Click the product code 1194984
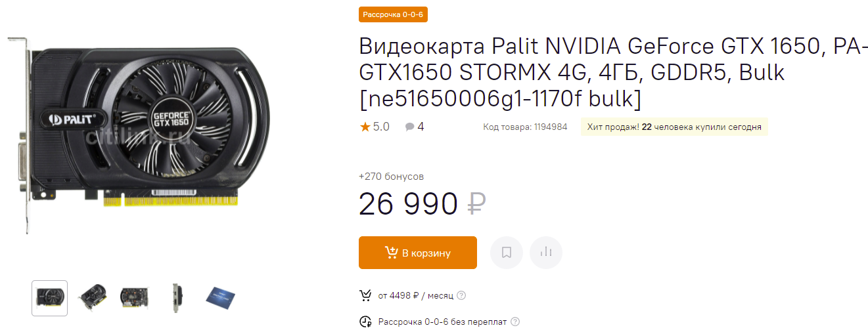Screen dimensions: 868x336 525,127
